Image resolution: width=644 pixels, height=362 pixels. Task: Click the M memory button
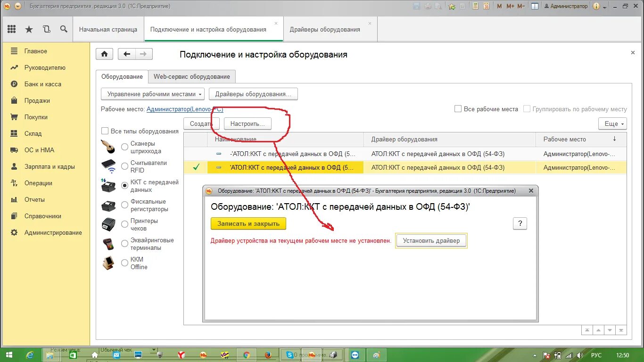500,6
